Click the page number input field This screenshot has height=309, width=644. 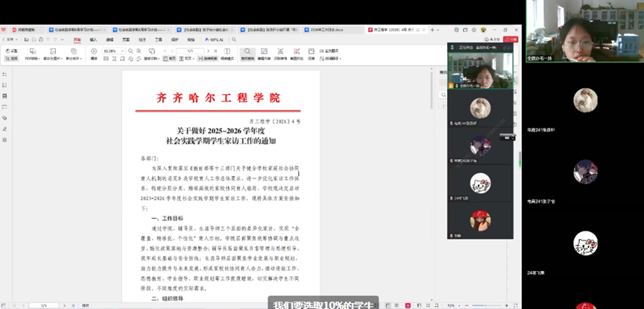191,51
